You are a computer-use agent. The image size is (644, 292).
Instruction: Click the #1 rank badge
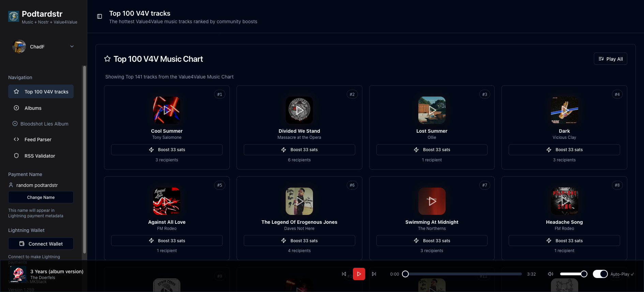coord(220,94)
